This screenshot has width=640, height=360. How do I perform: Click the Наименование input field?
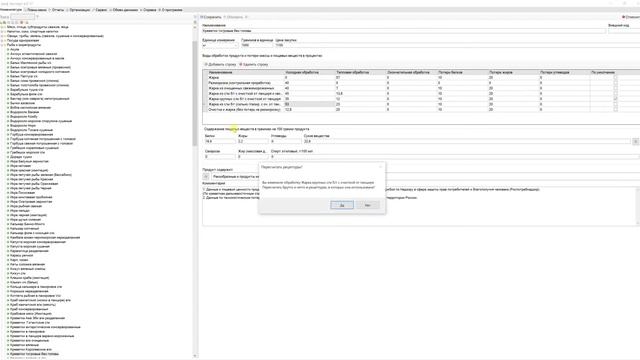404,31
